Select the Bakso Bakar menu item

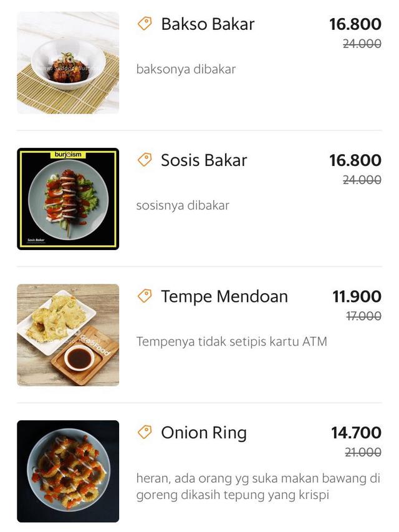click(x=208, y=25)
